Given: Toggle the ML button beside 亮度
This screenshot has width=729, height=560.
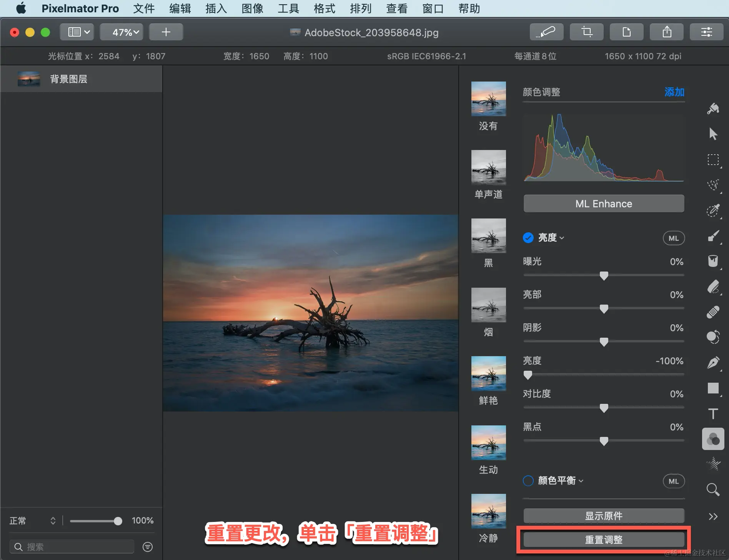Looking at the screenshot, I should 674,238.
